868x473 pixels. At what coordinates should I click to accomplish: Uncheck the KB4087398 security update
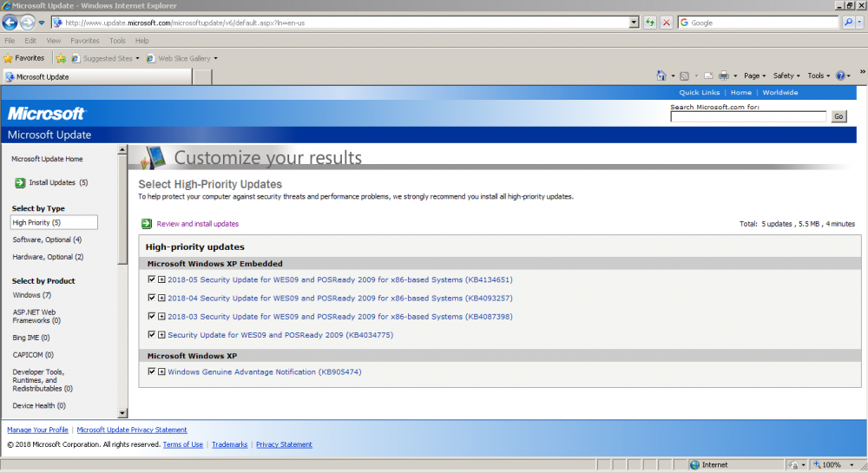pyautogui.click(x=152, y=316)
